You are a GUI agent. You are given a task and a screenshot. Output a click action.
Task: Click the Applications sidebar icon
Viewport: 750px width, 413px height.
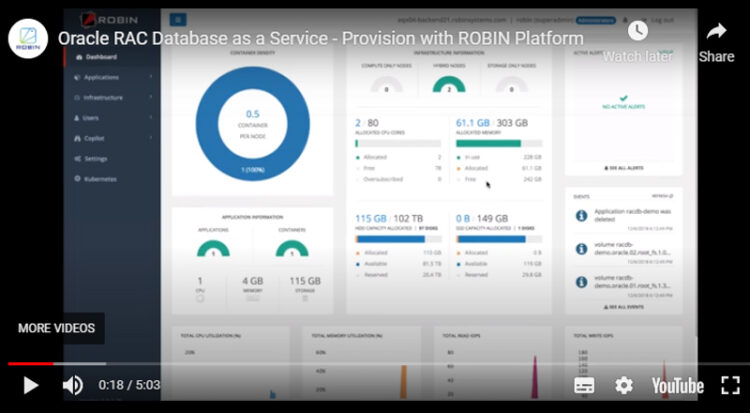77,77
